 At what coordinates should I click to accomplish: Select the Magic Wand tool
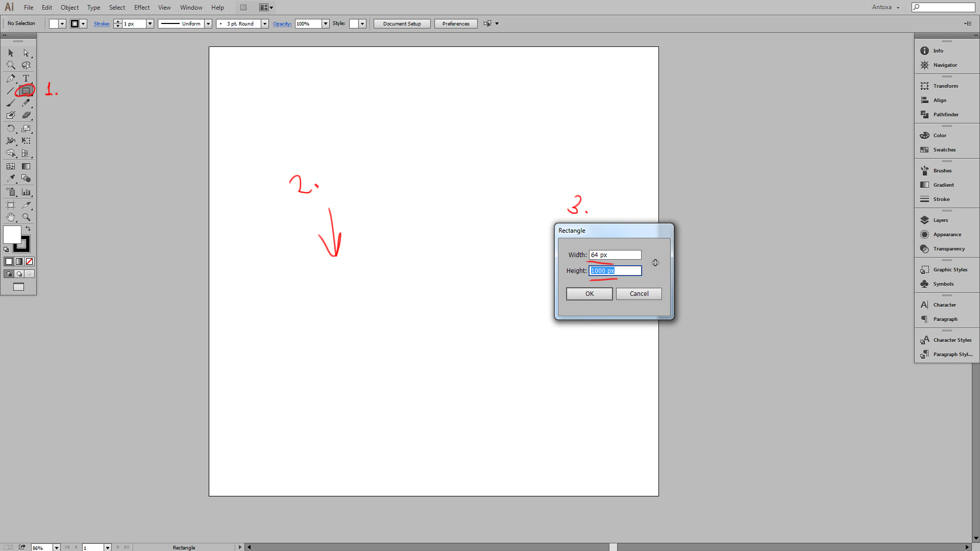(11, 65)
